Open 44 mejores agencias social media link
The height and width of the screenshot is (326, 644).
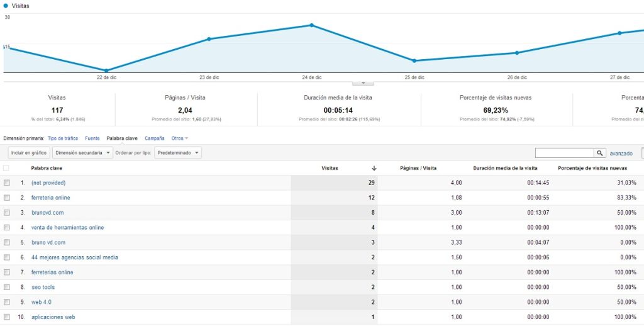click(74, 257)
